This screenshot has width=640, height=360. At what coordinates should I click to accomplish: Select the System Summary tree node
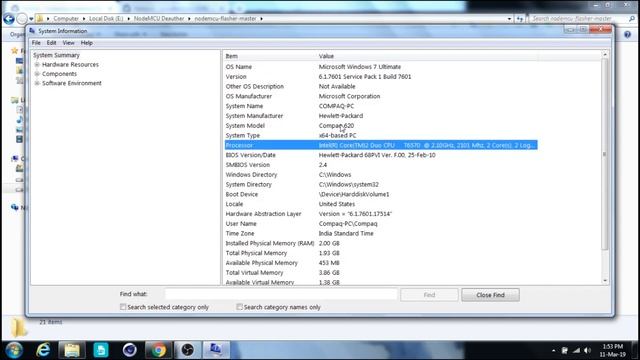56,55
